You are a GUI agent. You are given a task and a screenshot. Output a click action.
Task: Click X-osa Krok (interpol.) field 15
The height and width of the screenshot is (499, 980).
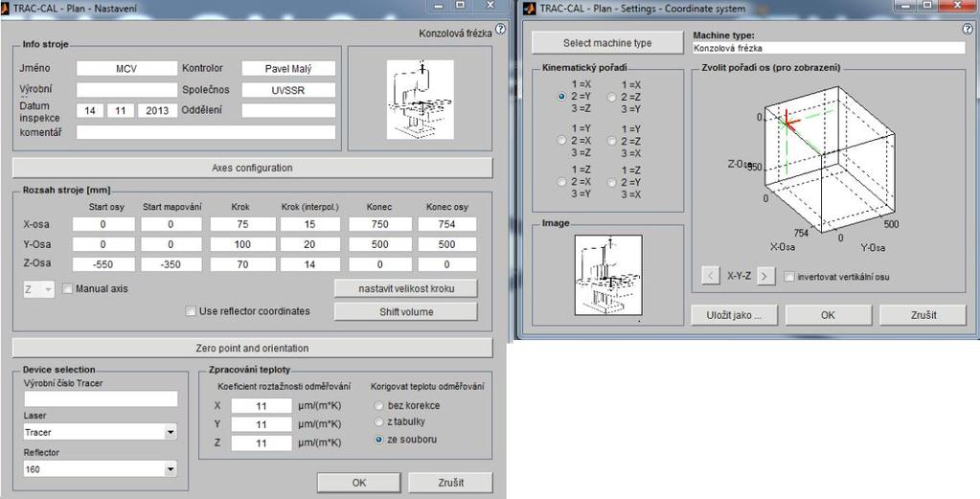pos(310,224)
